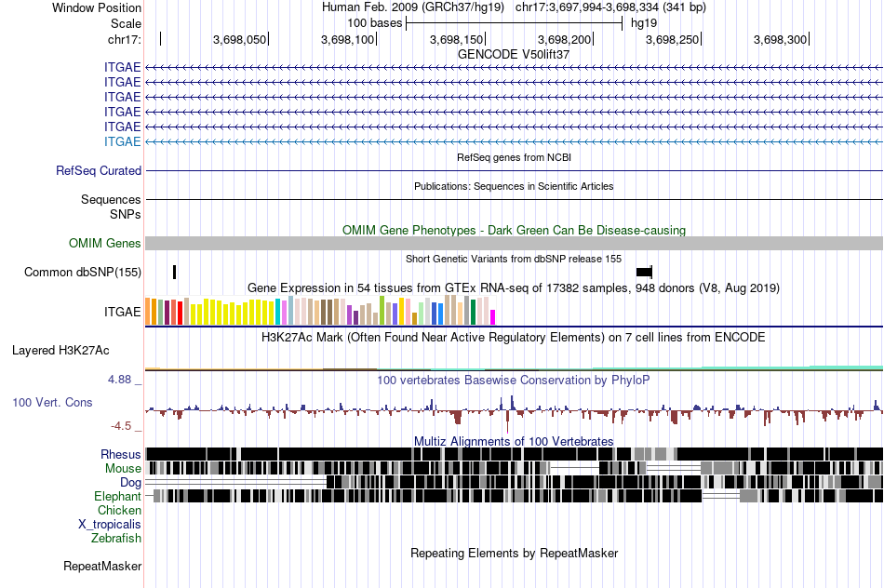Click the chr17:3,697,994-3,698,334 window position text
This screenshot has width=884, height=588.
point(610,7)
